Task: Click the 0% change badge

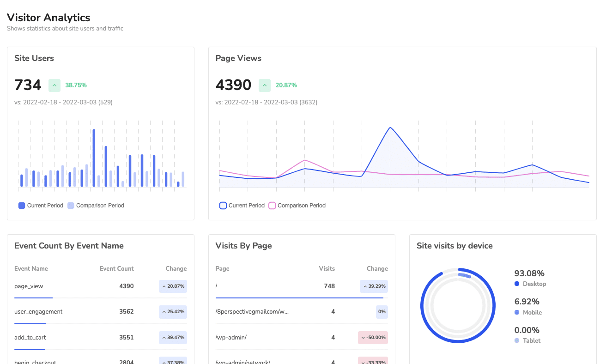Action: 382,312
